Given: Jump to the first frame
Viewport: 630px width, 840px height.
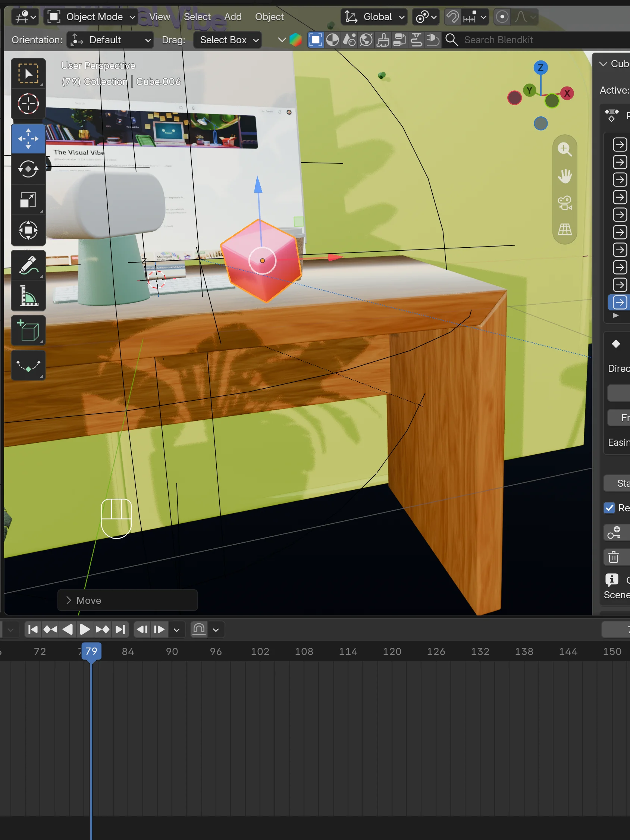Looking at the screenshot, I should (33, 629).
